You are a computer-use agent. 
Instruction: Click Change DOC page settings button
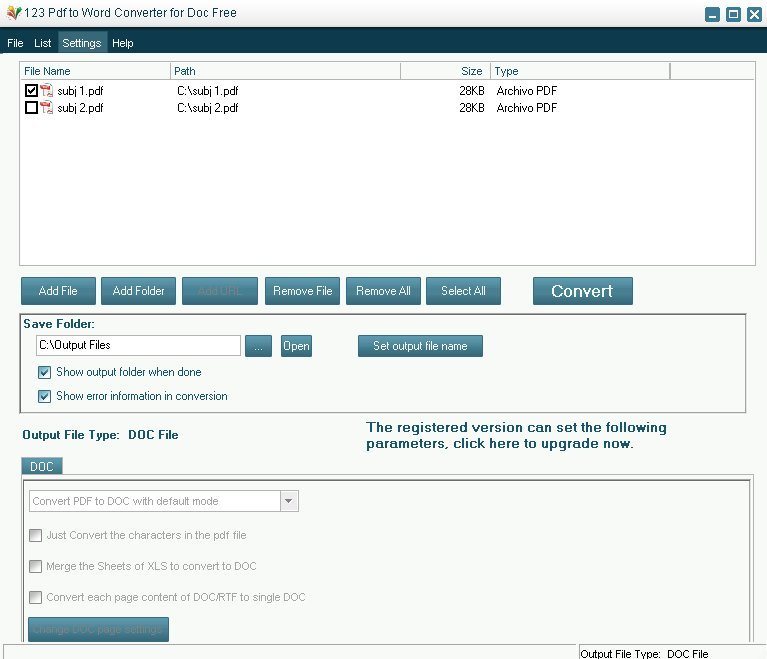[x=98, y=629]
